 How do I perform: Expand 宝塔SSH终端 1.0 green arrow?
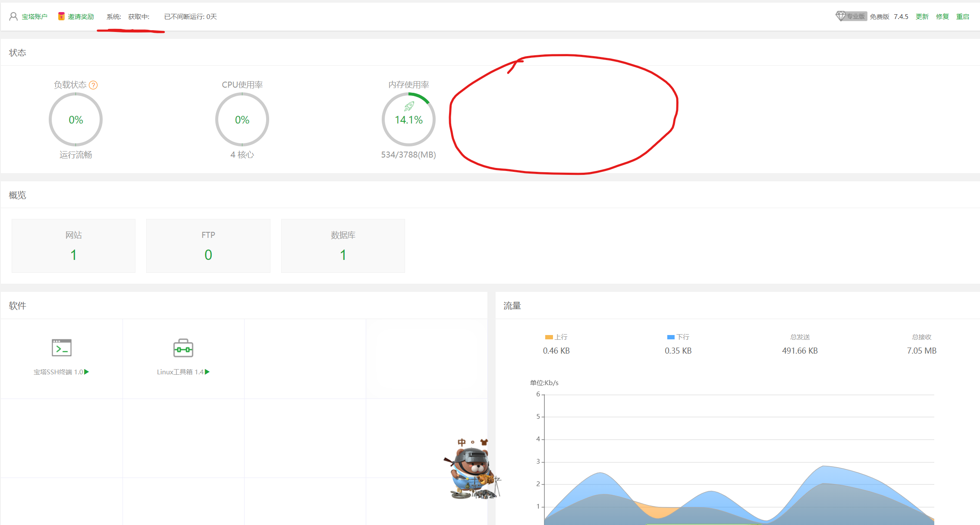(87, 372)
